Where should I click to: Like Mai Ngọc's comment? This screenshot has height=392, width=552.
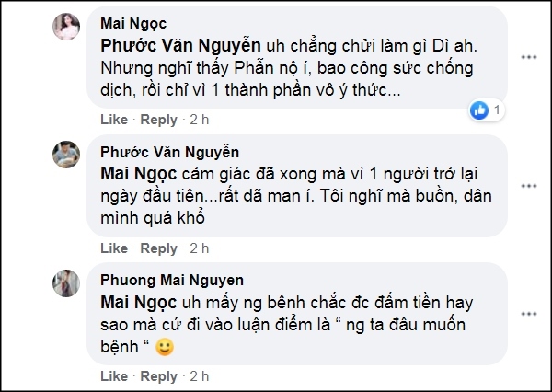[x=113, y=120]
